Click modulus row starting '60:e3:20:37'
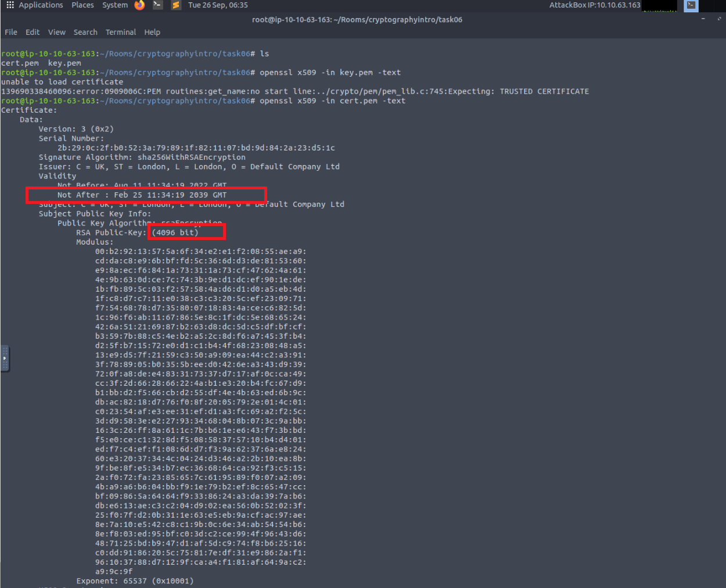Viewport: 726px width, 588px height. pyautogui.click(x=201, y=458)
